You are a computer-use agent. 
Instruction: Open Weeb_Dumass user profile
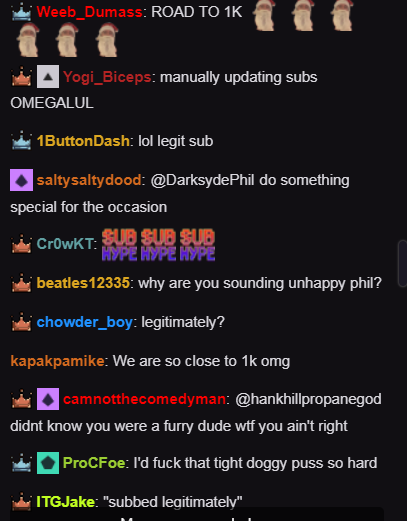tap(89, 12)
